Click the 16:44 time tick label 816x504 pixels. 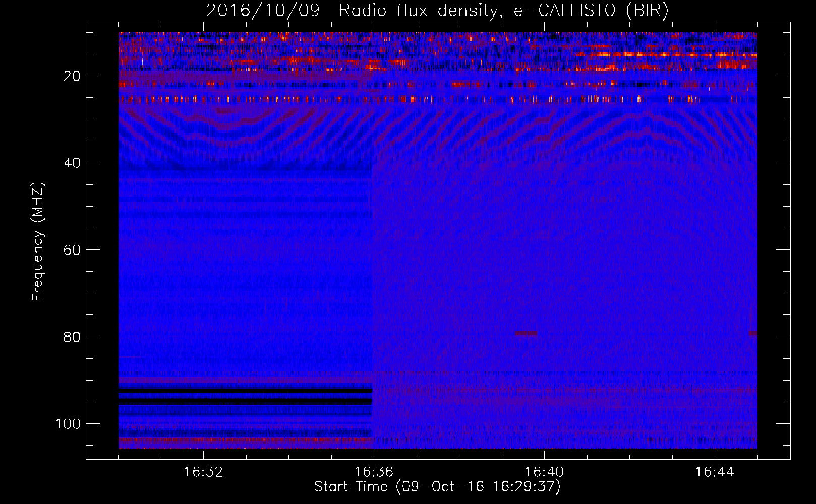715,472
